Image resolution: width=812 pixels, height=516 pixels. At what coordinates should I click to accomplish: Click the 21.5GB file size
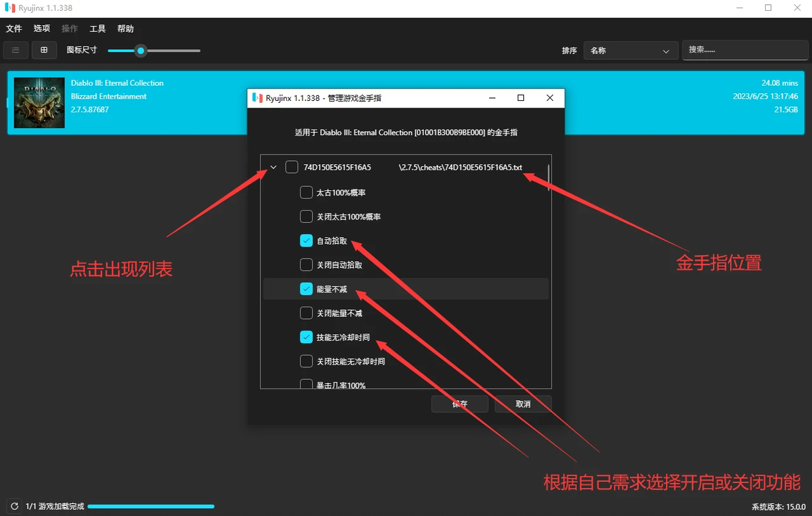(786, 110)
